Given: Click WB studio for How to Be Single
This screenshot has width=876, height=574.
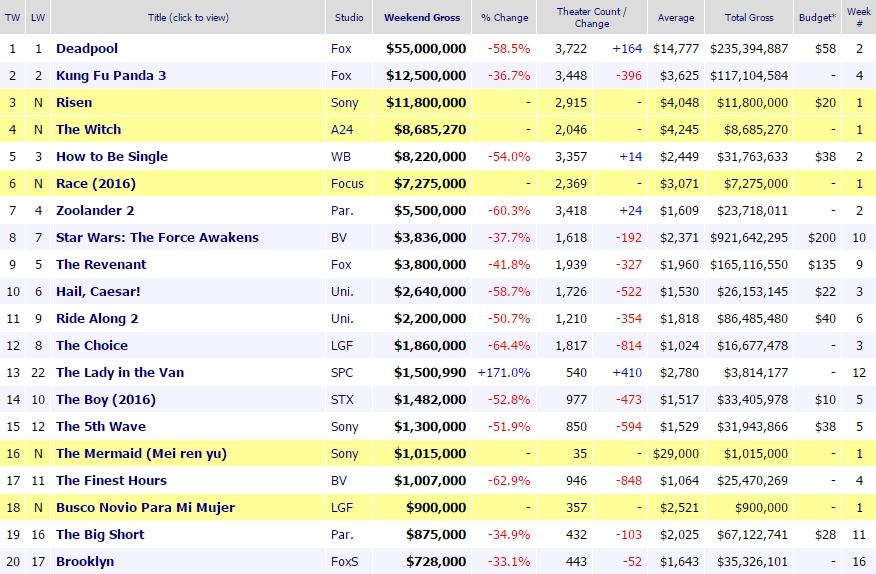Looking at the screenshot, I should 341,156.
